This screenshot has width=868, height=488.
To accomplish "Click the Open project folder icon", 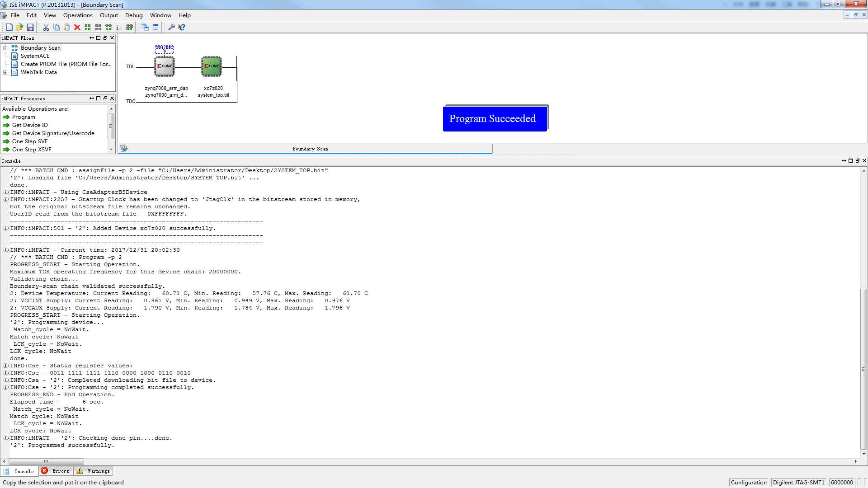I will pyautogui.click(x=19, y=27).
